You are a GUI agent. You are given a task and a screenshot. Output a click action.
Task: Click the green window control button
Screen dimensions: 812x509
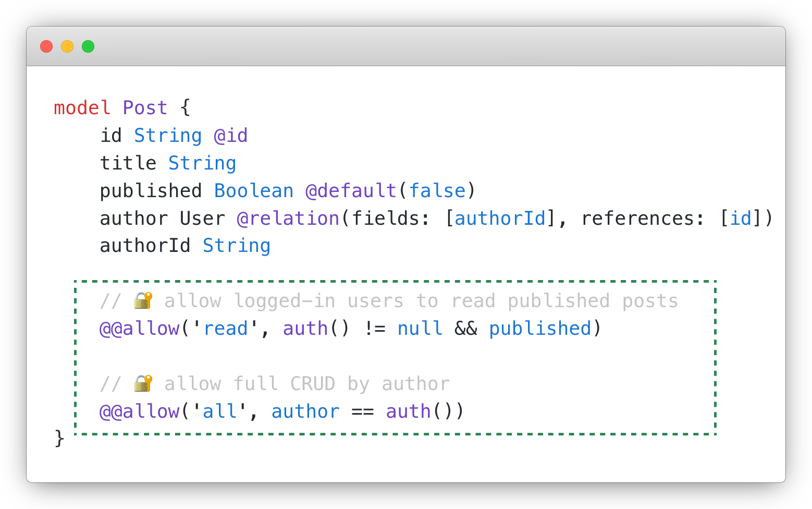coord(89,46)
